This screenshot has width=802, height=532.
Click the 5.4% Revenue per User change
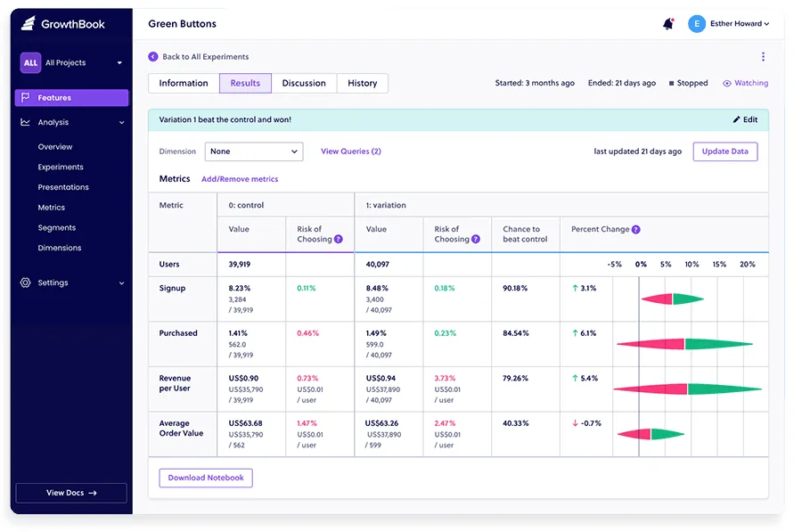pyautogui.click(x=585, y=378)
